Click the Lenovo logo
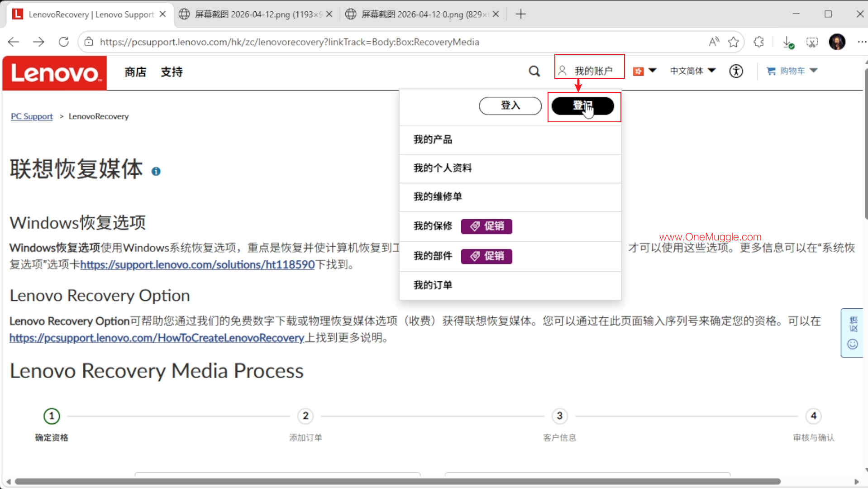868x489 pixels. coord(55,73)
